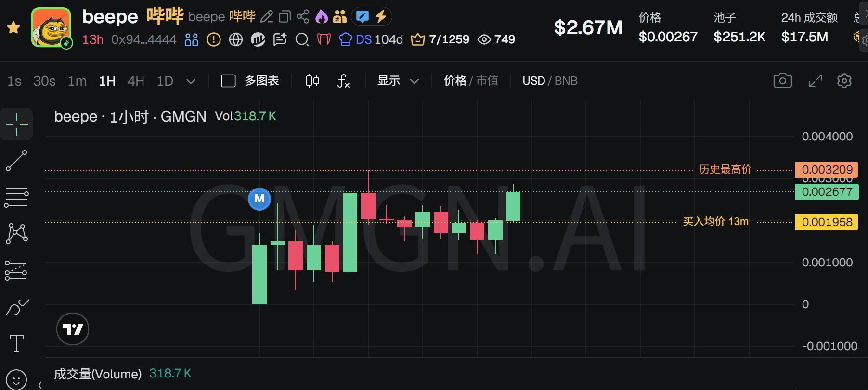Select the trend line drawing tool
The height and width of the screenshot is (390, 868).
tap(16, 161)
